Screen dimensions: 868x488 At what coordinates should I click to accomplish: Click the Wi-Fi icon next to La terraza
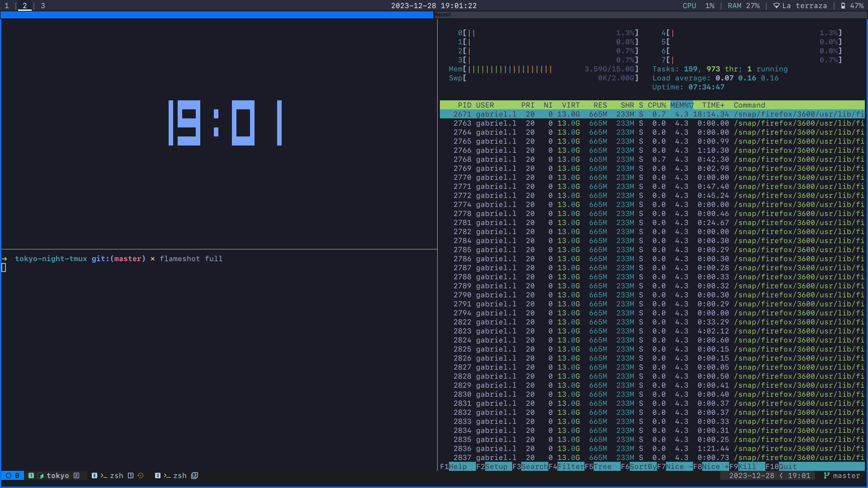776,6
